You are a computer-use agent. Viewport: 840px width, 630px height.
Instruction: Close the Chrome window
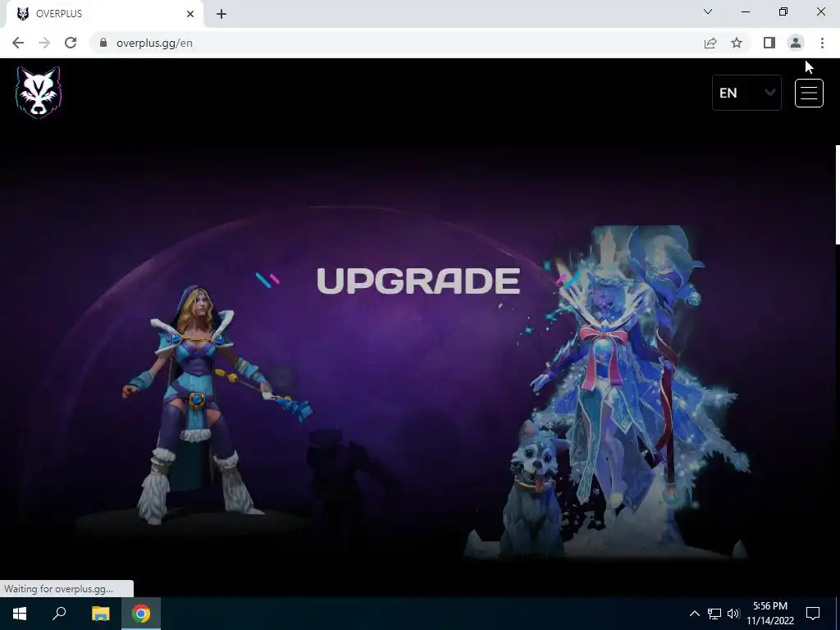tap(820, 11)
